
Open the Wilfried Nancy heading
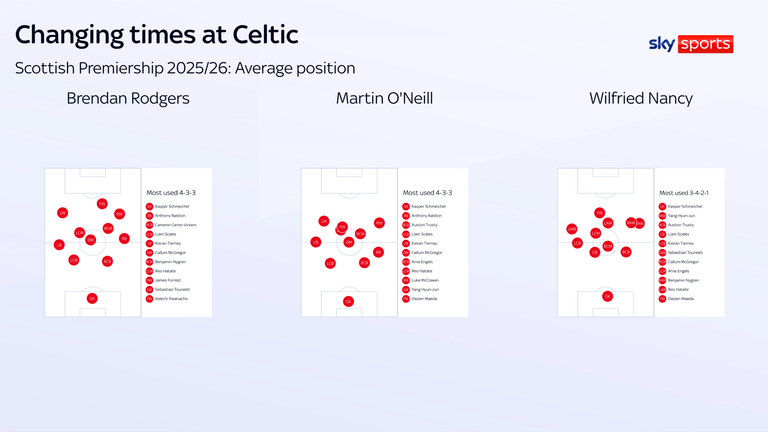[640, 99]
